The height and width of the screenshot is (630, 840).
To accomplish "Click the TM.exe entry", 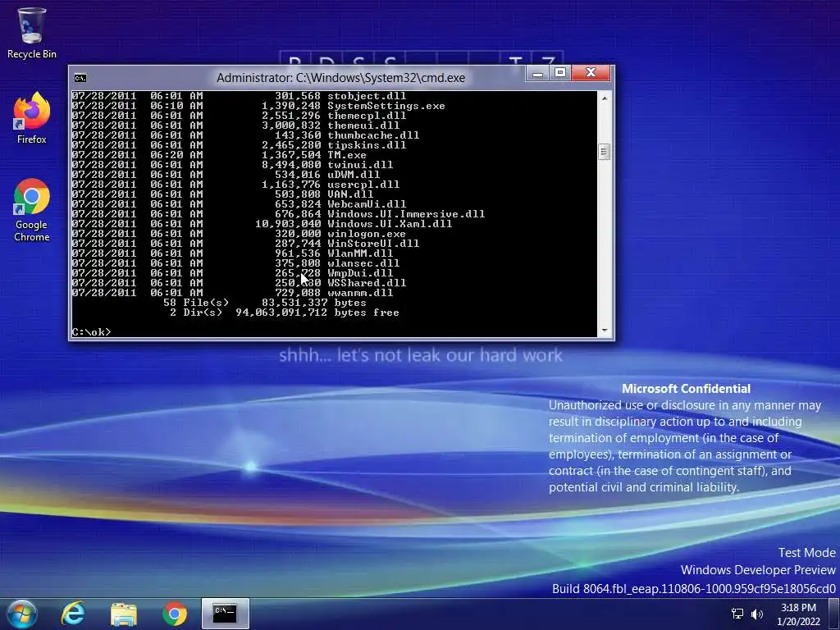I will coord(347,155).
